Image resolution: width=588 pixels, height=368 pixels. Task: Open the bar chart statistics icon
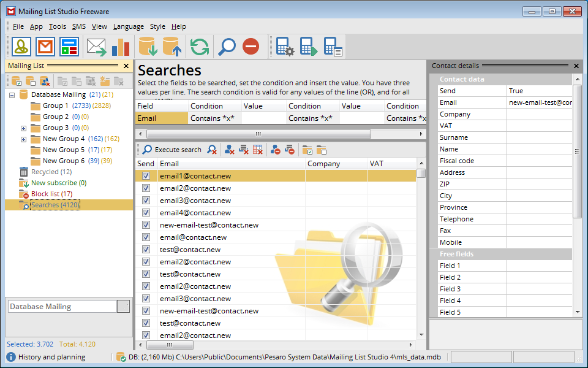[121, 47]
